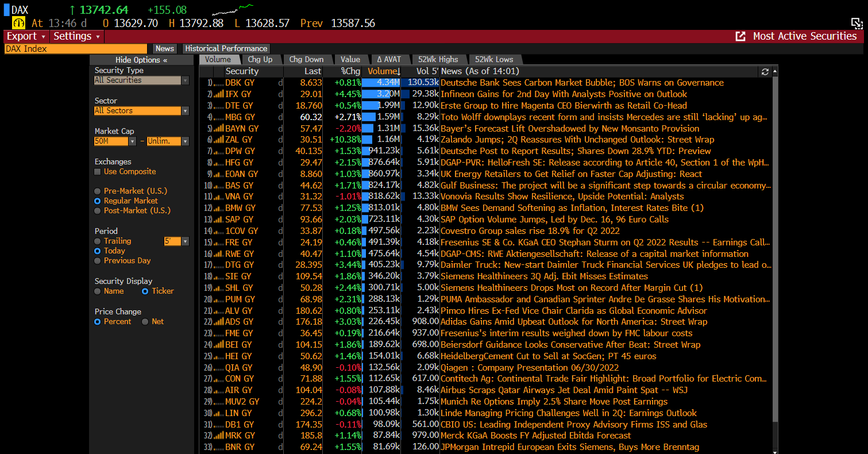Click the signal bars icon in the HFG GY row

pos(218,163)
